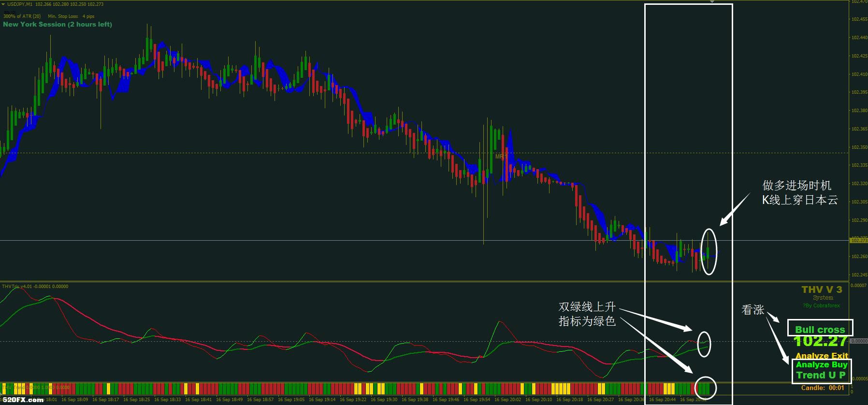Click the '16 Sep 19:22' time axis label
This screenshot has width=868, height=405.
(353, 400)
